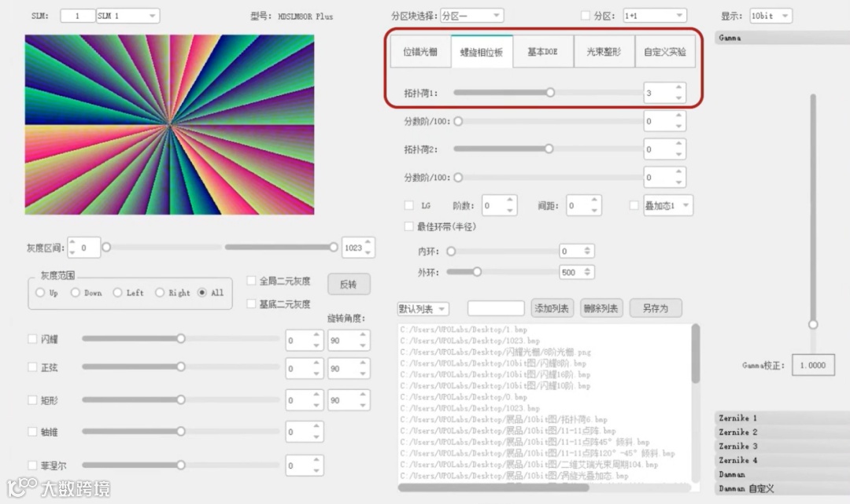
Task: Increase the 外环 500 value stepper
Action: point(587,268)
